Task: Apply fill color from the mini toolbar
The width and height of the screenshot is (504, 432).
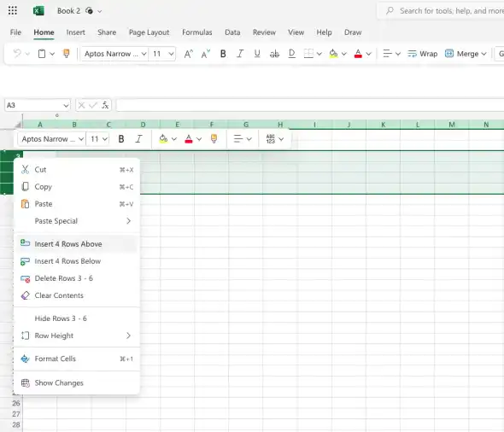Action: (x=163, y=139)
